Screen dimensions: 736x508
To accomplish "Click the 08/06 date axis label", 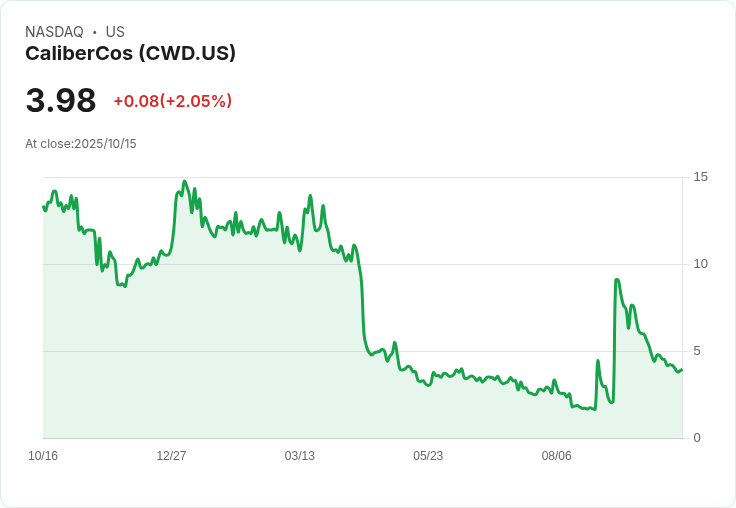I will (556, 456).
